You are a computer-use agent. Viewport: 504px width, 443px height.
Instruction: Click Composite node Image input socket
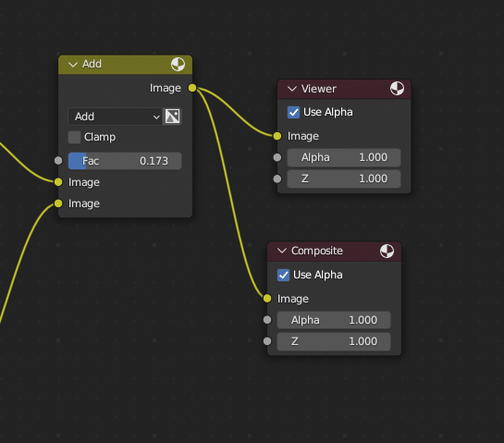[267, 299]
